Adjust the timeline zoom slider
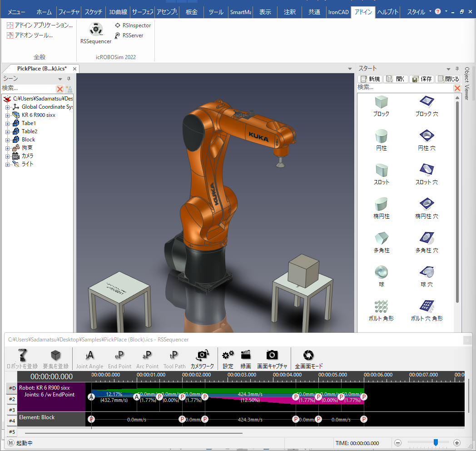The width and height of the screenshot is (476, 451). coord(436,442)
